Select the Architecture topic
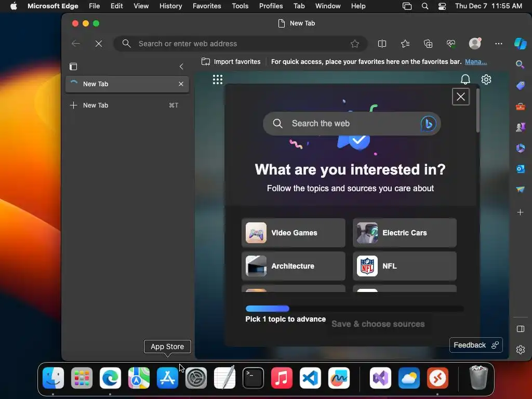This screenshot has height=399, width=532. click(294, 266)
